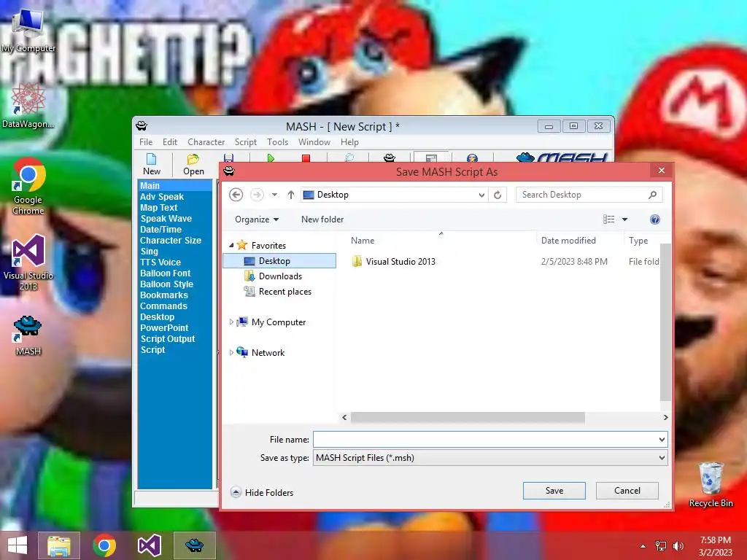
Task: Click the red Stop script toolbar icon
Action: tap(306, 158)
